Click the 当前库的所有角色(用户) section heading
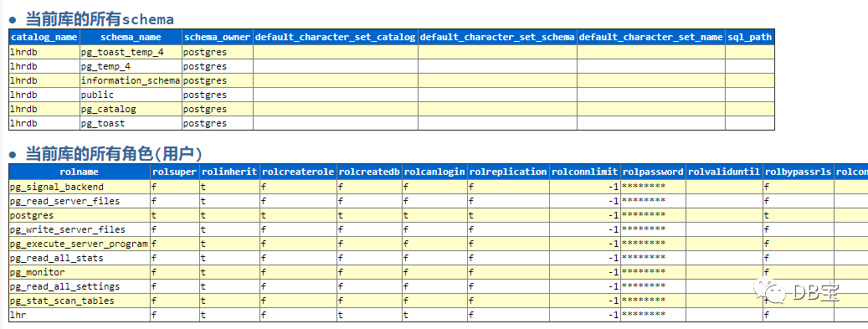Image resolution: width=868 pixels, height=329 pixels. [x=114, y=154]
